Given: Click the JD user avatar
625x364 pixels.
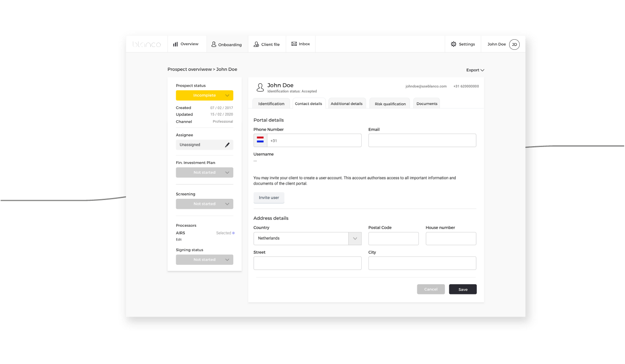Looking at the screenshot, I should point(514,45).
